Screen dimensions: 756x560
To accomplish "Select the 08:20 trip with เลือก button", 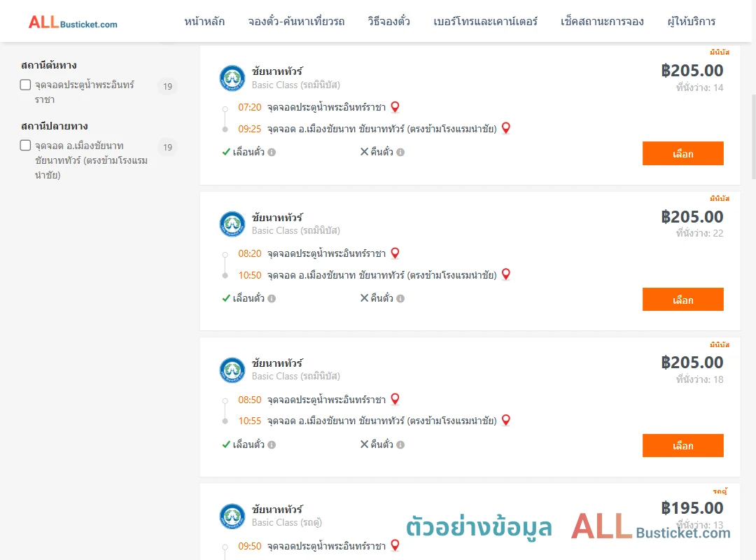I will click(x=682, y=300).
